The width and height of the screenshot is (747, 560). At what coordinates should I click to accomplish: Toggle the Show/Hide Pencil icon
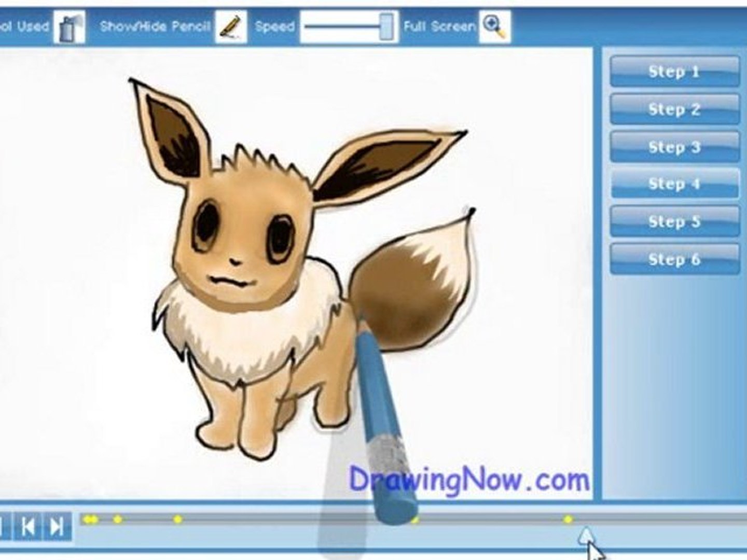tap(230, 26)
